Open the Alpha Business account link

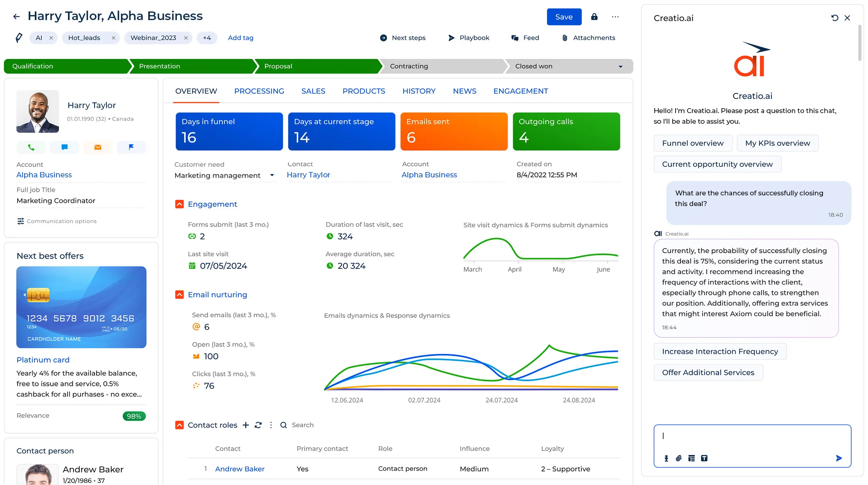[x=44, y=175]
